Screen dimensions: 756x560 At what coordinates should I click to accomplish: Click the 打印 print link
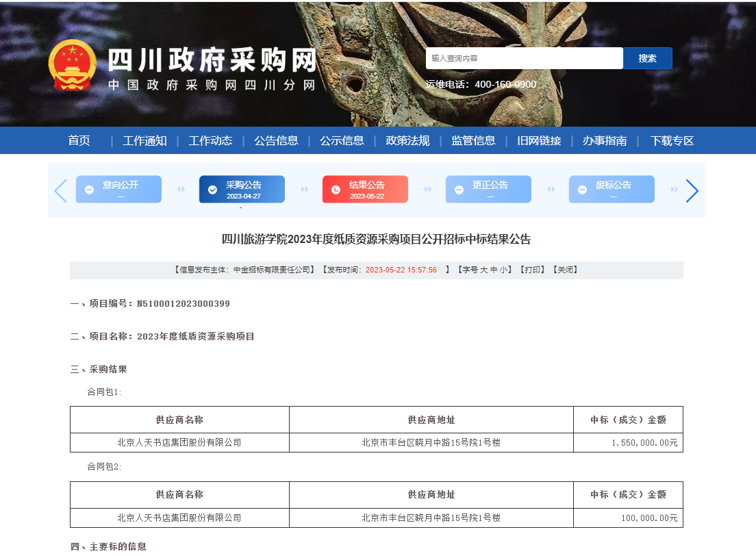(532, 270)
